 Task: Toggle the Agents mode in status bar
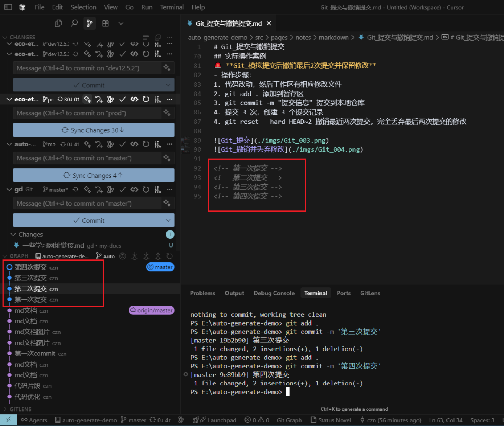(34, 420)
